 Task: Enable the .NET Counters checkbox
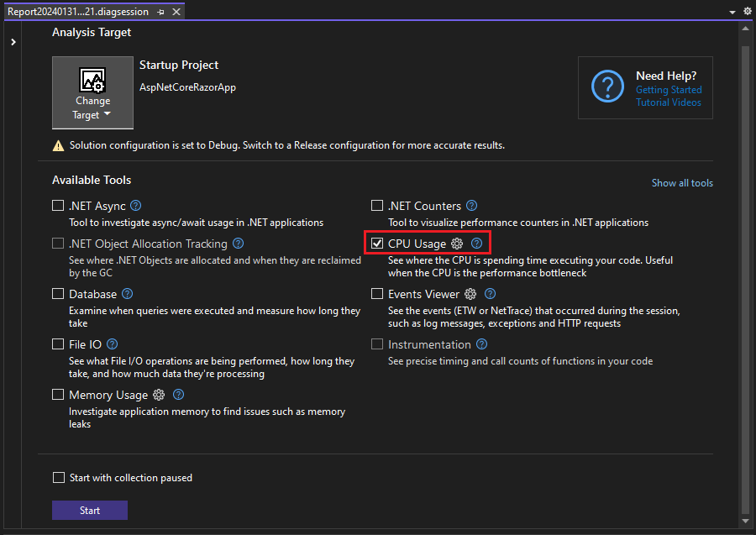coord(376,205)
